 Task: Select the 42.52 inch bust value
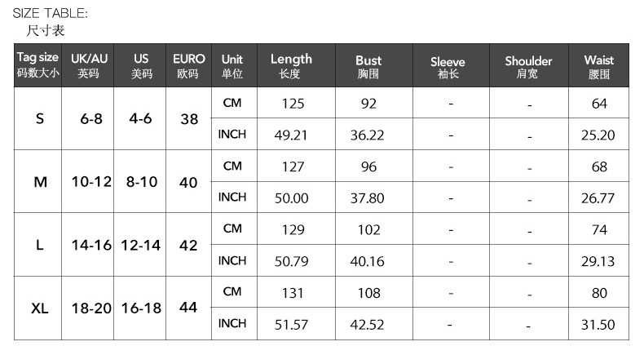(367, 324)
